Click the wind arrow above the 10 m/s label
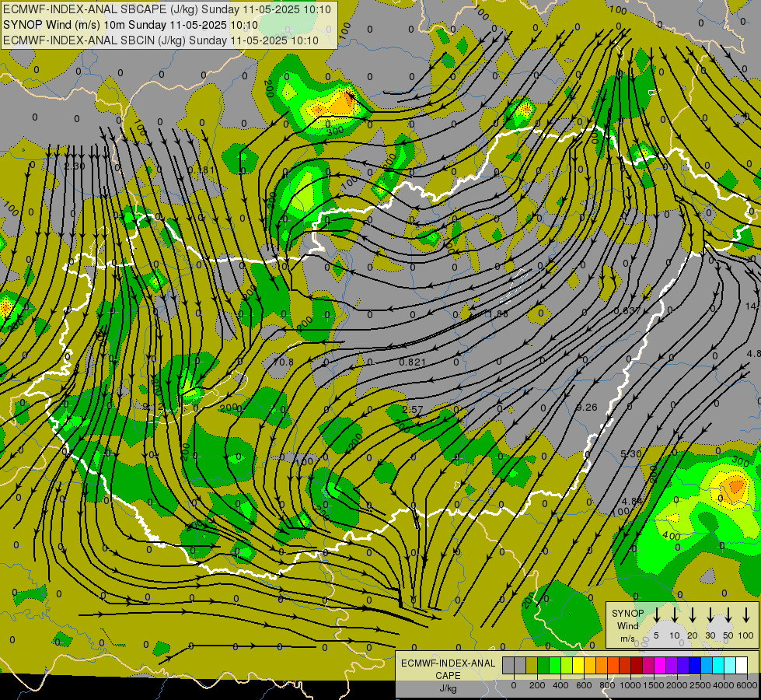761x700 pixels. point(675,615)
